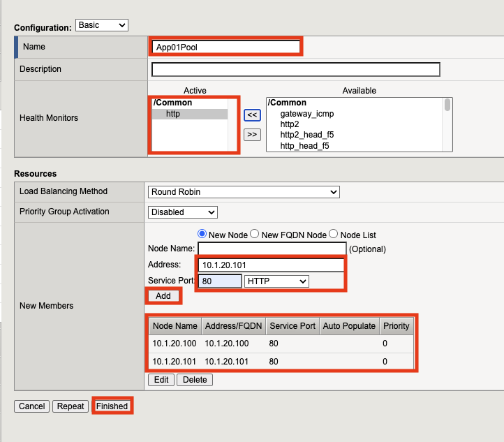Click the /Common header in the Active list
The image size is (504, 442).
point(172,103)
